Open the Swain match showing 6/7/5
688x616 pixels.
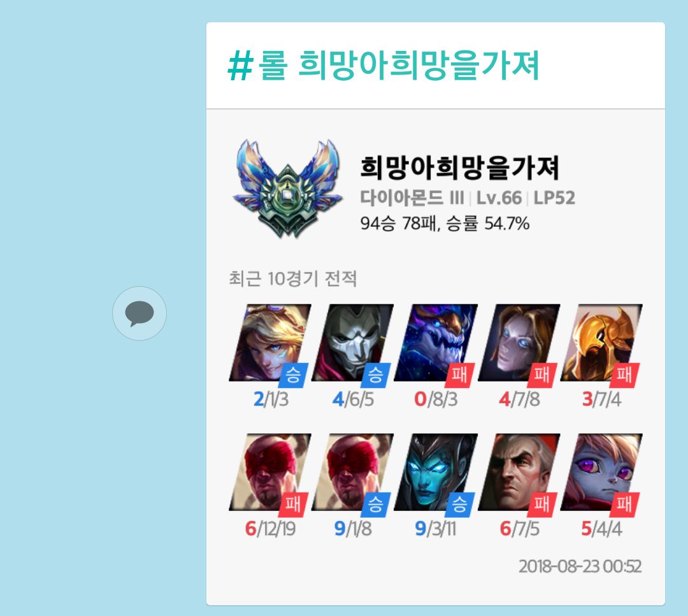coord(519,472)
